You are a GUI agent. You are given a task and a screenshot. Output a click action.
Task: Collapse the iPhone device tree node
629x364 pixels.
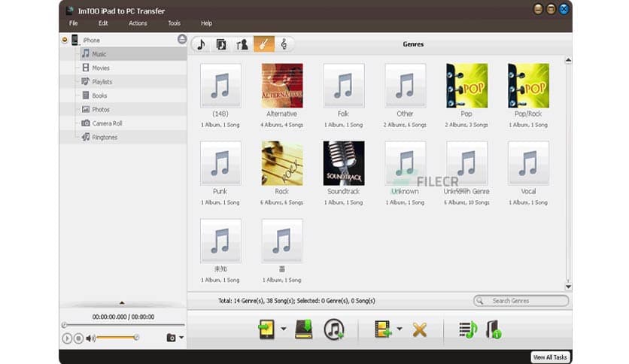coord(65,40)
